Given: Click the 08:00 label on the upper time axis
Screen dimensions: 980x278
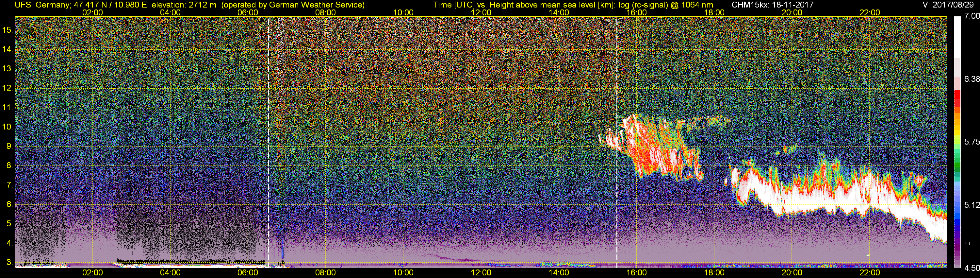Looking at the screenshot, I should tap(326, 12).
